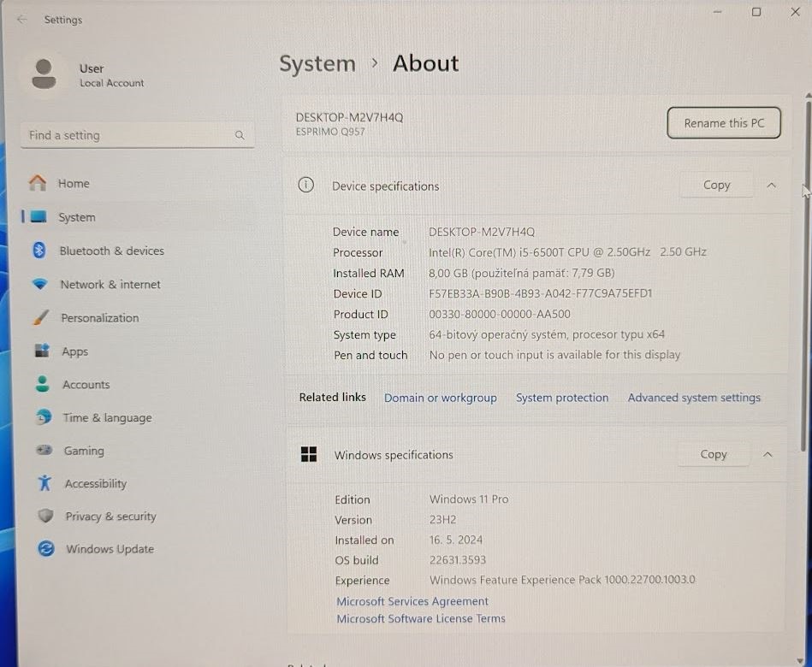The width and height of the screenshot is (812, 667).
Task: Open Microsoft Services Agreement
Action: pos(412,601)
